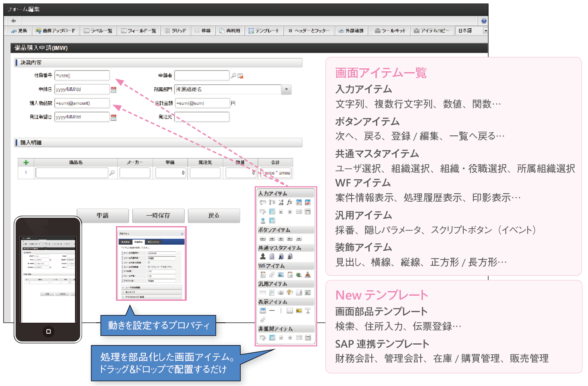Image resolution: width=588 pixels, height=386 pixels.
Task: Click the magnifier search icon next to 申請者
Action: pos(234,76)
